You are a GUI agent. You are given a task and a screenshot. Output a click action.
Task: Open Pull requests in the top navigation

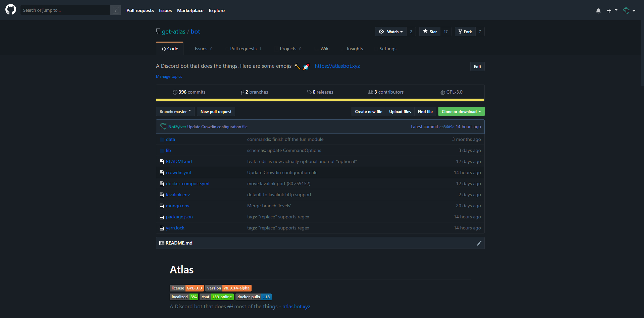[140, 10]
